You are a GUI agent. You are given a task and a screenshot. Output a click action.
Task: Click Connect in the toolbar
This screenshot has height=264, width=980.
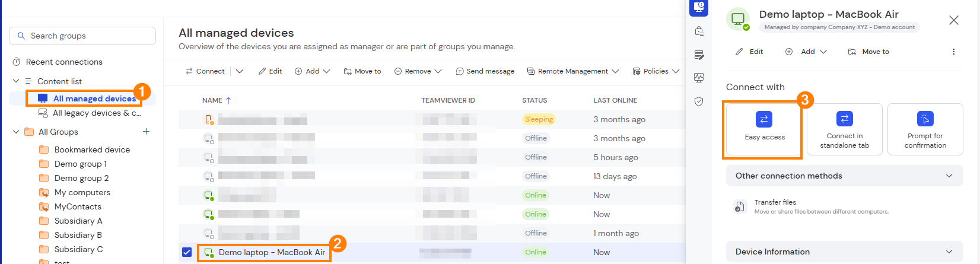coord(205,71)
